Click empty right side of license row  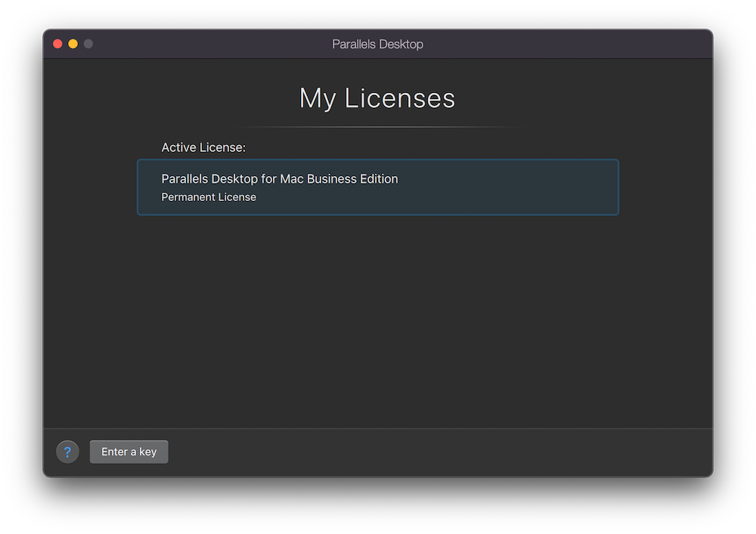[x=529, y=187]
